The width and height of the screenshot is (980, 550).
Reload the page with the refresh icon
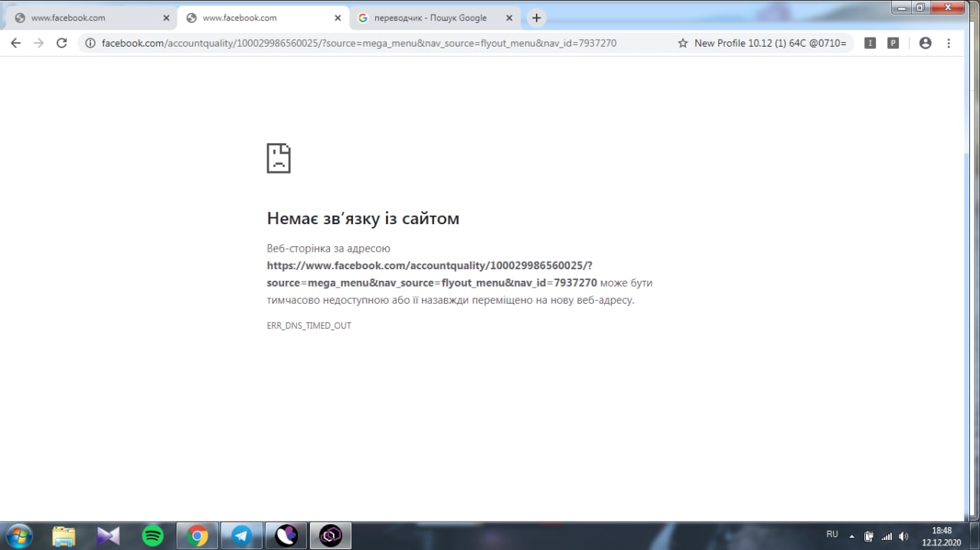pyautogui.click(x=62, y=44)
